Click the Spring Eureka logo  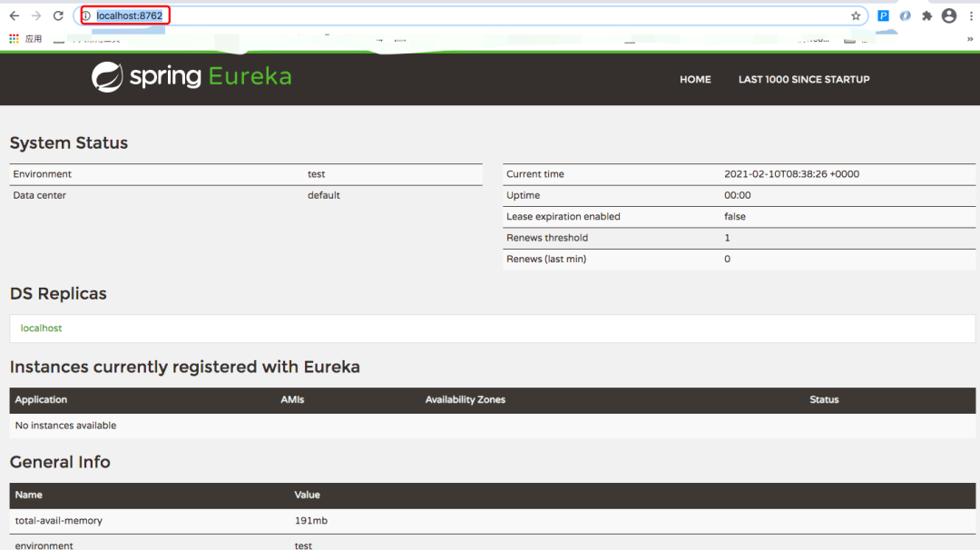coord(191,77)
